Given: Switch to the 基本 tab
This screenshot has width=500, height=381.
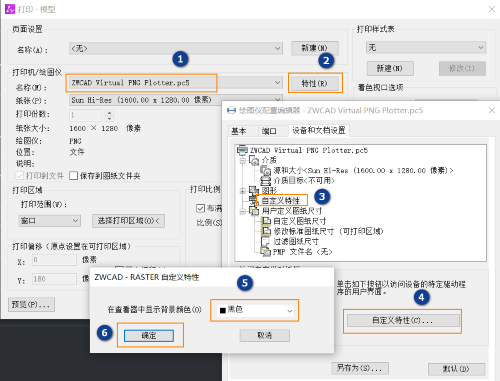Looking at the screenshot, I should point(239,131).
